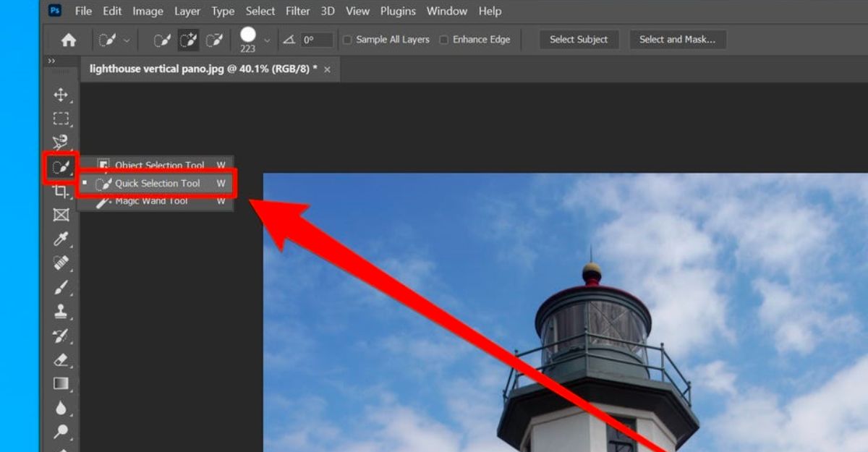
Task: Enable the Enhance Edge checkbox
Action: tap(444, 40)
